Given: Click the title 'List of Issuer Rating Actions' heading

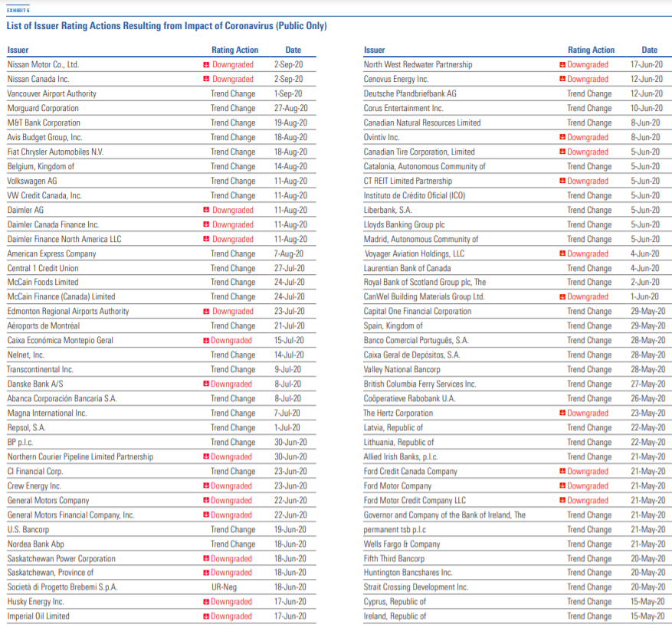Looking at the screenshot, I should (x=167, y=26).
